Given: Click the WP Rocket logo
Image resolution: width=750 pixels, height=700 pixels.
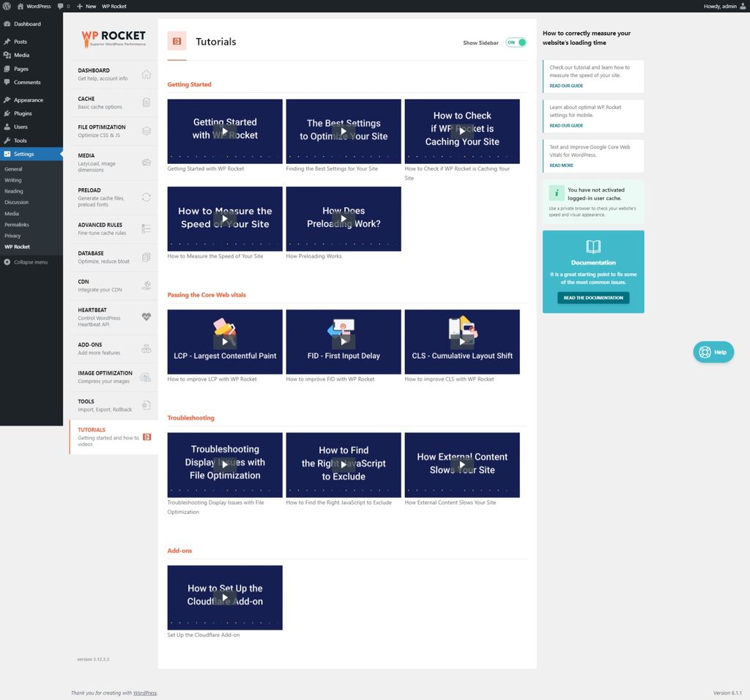Looking at the screenshot, I should click(x=114, y=39).
